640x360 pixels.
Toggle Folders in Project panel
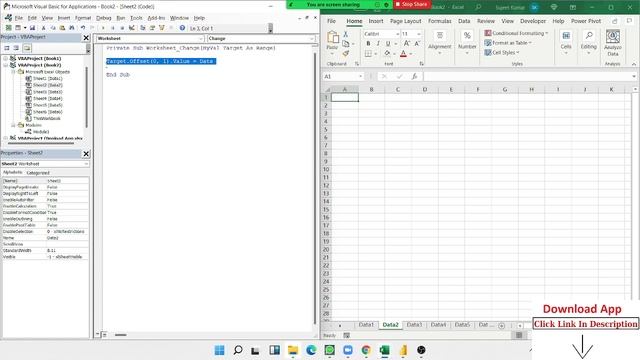pyautogui.click(x=27, y=48)
